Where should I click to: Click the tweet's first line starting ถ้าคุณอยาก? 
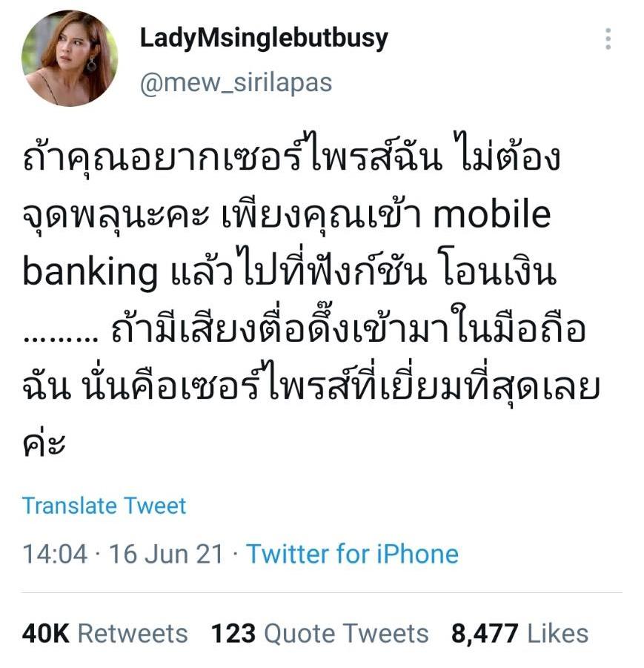(291, 154)
